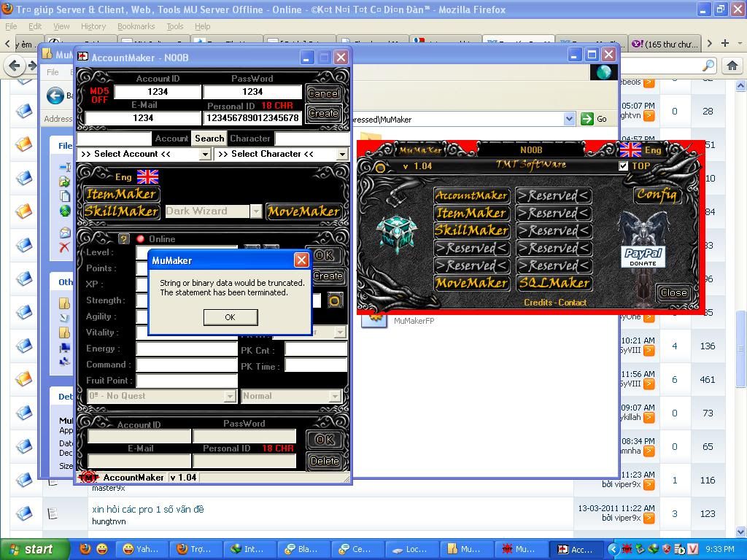Click Cancel button in AccountMaker
This screenshot has height=560, width=747.
(323, 93)
